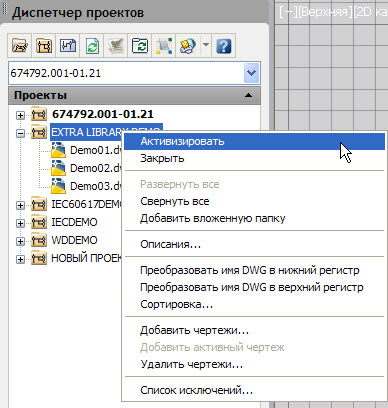Screen dimensions: 388x408
Task: Select IECDEMO project
Action: point(74,222)
